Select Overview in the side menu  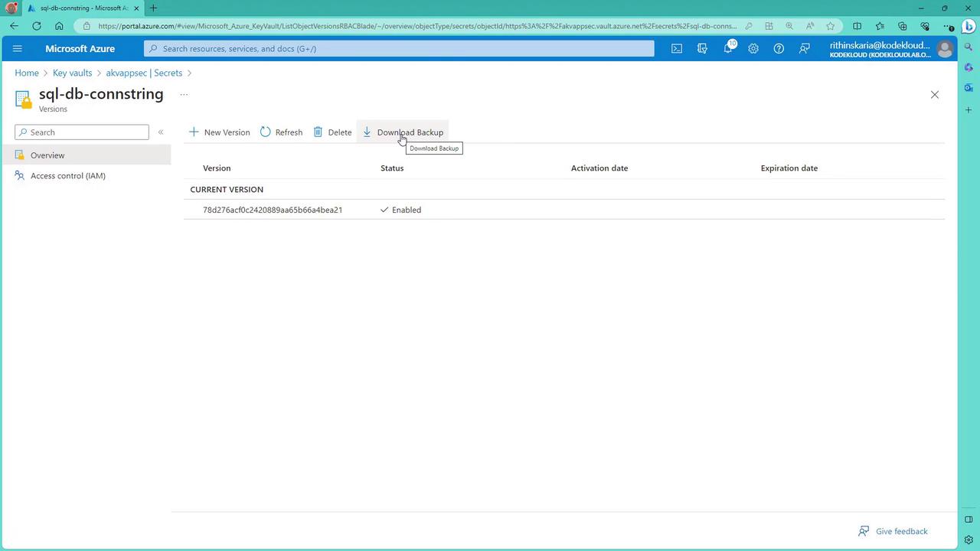pyautogui.click(x=47, y=155)
